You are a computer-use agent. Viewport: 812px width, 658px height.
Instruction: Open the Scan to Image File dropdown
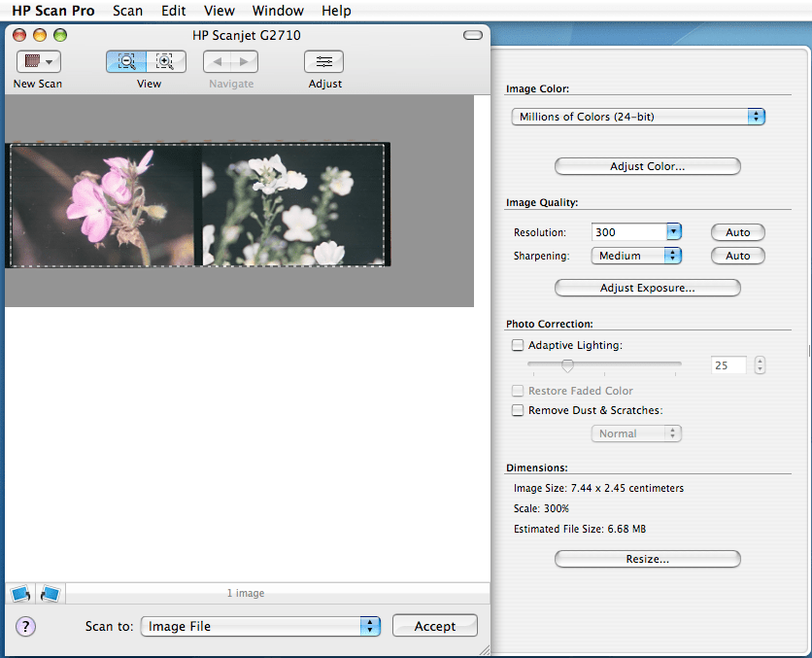click(x=260, y=627)
